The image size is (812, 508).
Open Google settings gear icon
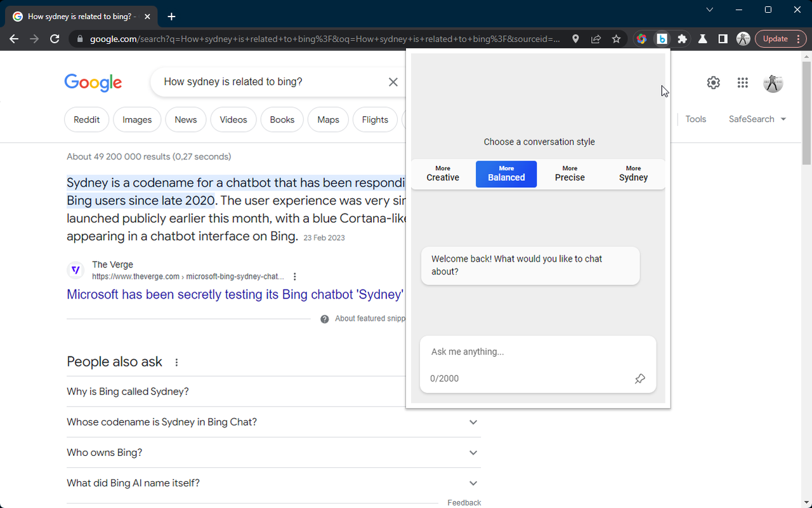[714, 83]
